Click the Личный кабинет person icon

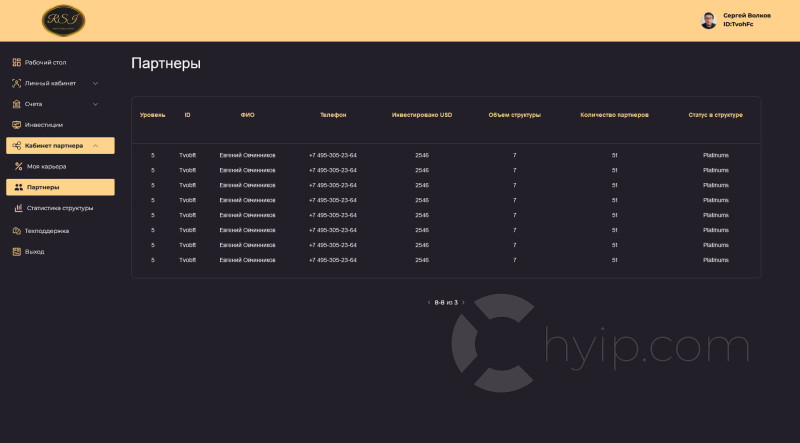pyautogui.click(x=17, y=83)
